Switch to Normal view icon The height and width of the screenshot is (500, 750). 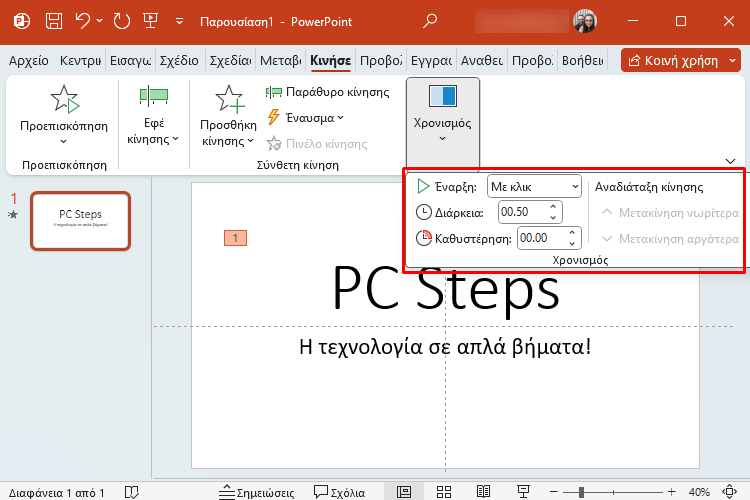click(x=404, y=492)
